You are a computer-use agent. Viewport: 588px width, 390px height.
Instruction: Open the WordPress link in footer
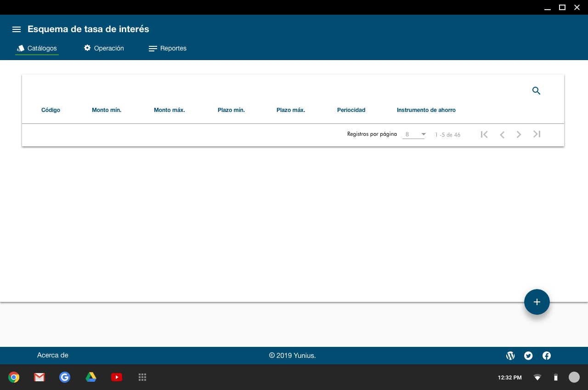(510, 356)
